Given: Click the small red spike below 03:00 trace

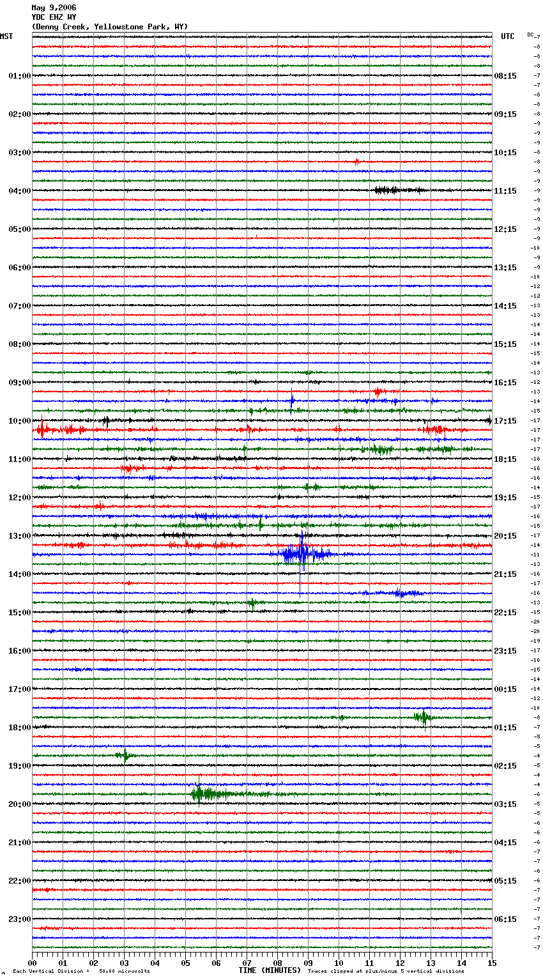Looking at the screenshot, I should (356, 162).
